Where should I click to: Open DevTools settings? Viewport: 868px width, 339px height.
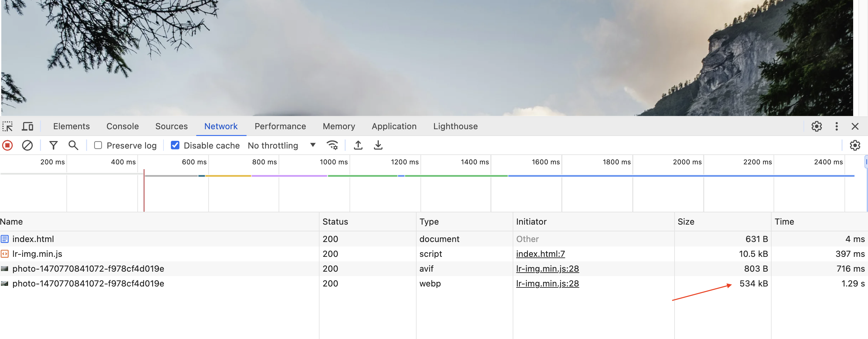(x=816, y=126)
